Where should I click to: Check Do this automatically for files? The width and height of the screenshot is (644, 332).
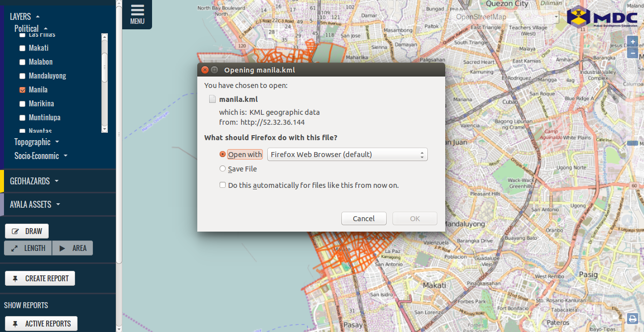click(x=223, y=185)
